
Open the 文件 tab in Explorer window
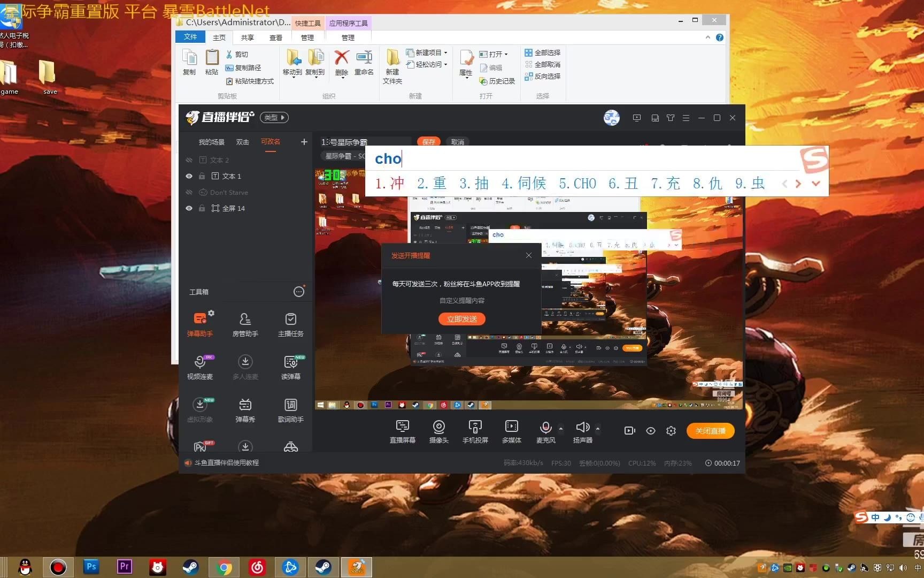(190, 37)
